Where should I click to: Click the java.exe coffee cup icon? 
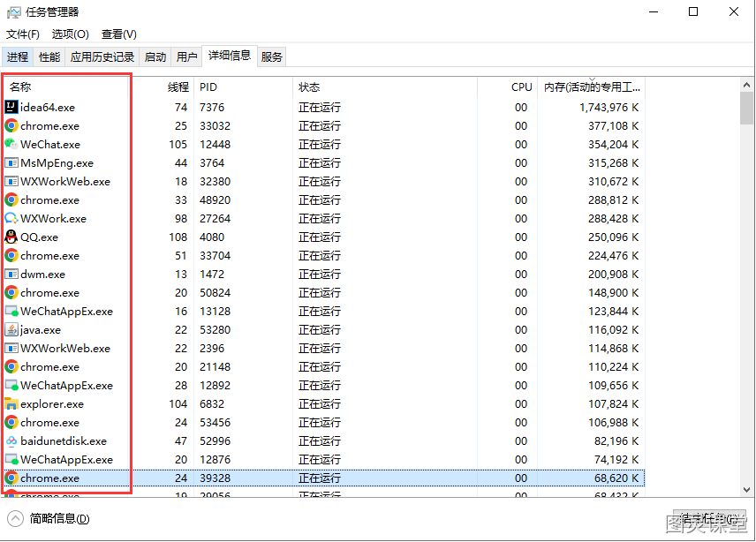pos(12,329)
